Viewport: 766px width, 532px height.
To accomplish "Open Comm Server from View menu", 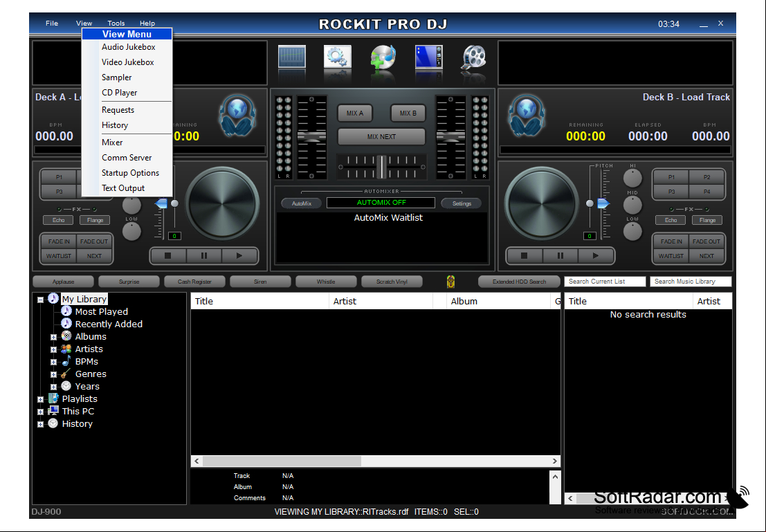I will 127,157.
